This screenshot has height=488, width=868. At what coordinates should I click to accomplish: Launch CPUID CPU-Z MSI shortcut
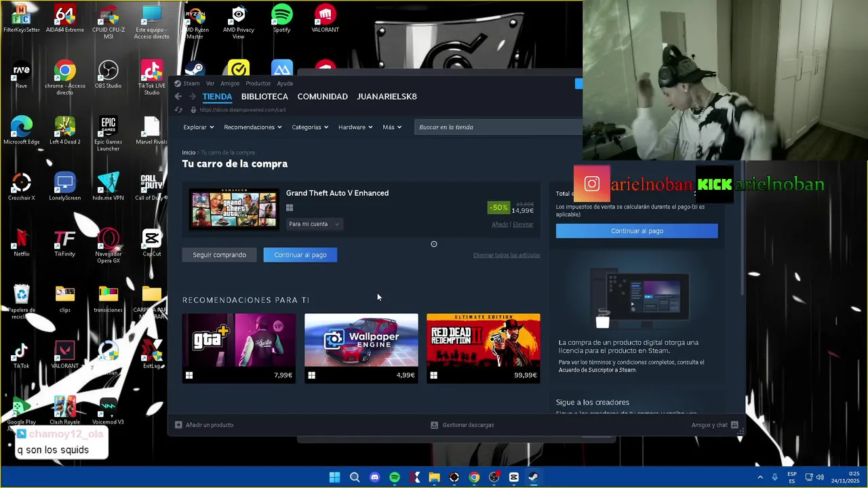point(108,22)
